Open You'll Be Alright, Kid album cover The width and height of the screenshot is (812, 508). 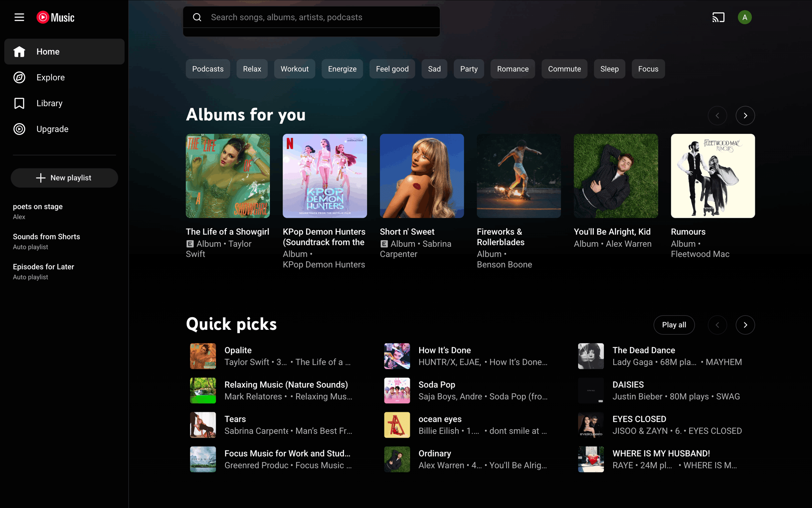click(616, 176)
